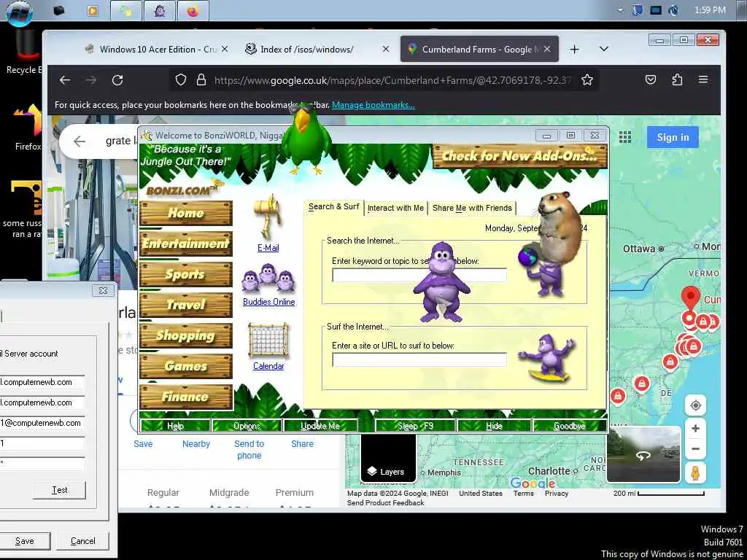
Task: Click the Surf the Internet URL field
Action: pyautogui.click(x=419, y=359)
